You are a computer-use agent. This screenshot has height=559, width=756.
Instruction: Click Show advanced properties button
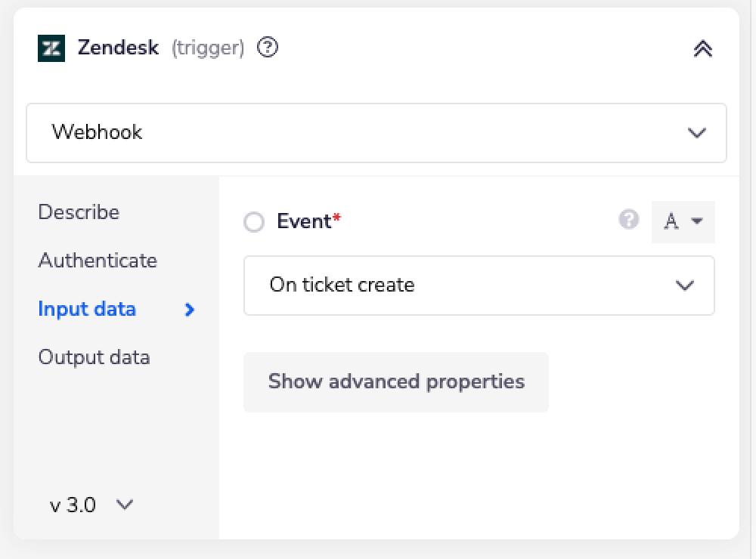pyautogui.click(x=396, y=381)
